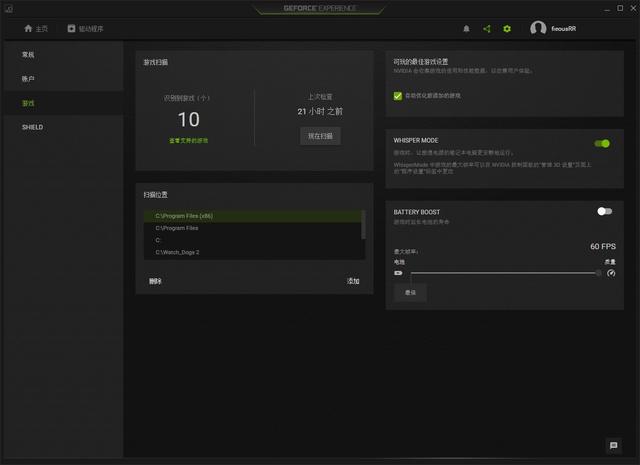Image resolution: width=640 pixels, height=465 pixels.
Task: Click the feedback chat icon
Action: 613,445
